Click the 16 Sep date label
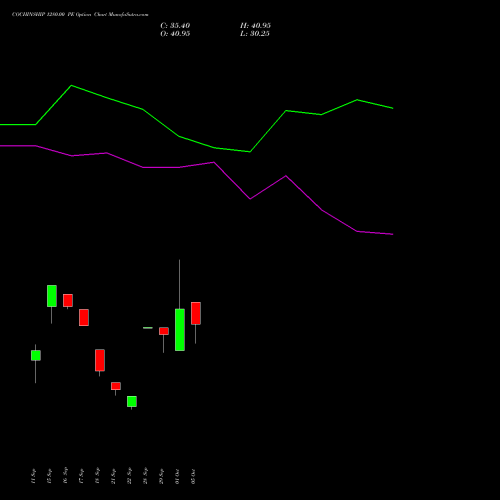Viewport: 500px width, 500px height. coord(65,476)
